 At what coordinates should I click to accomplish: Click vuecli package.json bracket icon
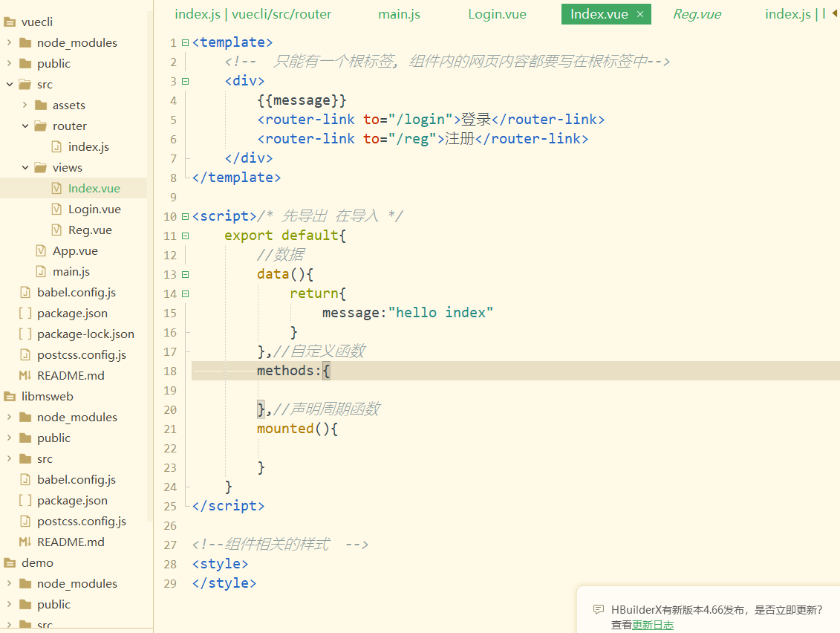pos(25,313)
